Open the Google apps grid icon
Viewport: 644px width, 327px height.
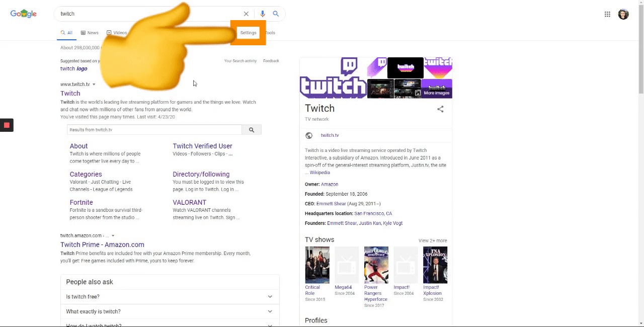pyautogui.click(x=607, y=14)
